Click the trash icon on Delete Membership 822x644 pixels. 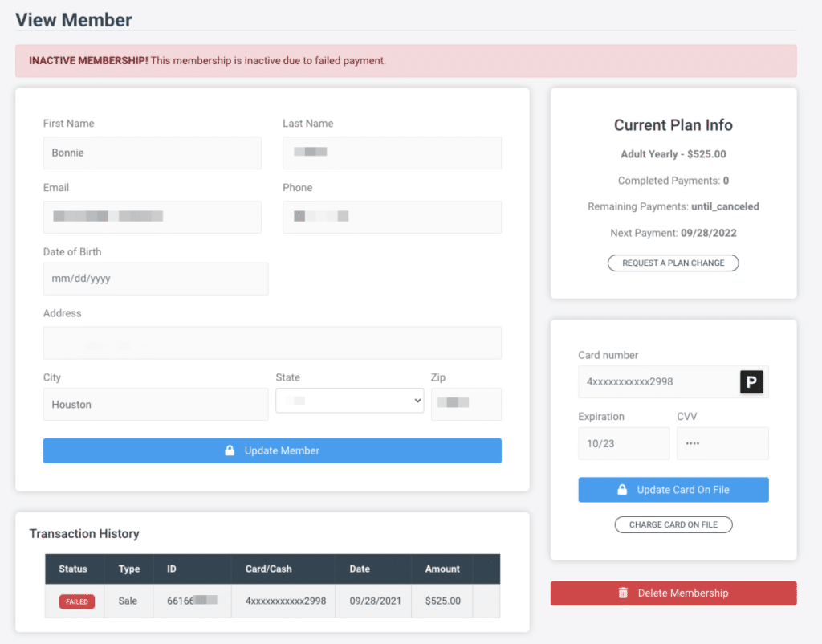[x=623, y=593]
